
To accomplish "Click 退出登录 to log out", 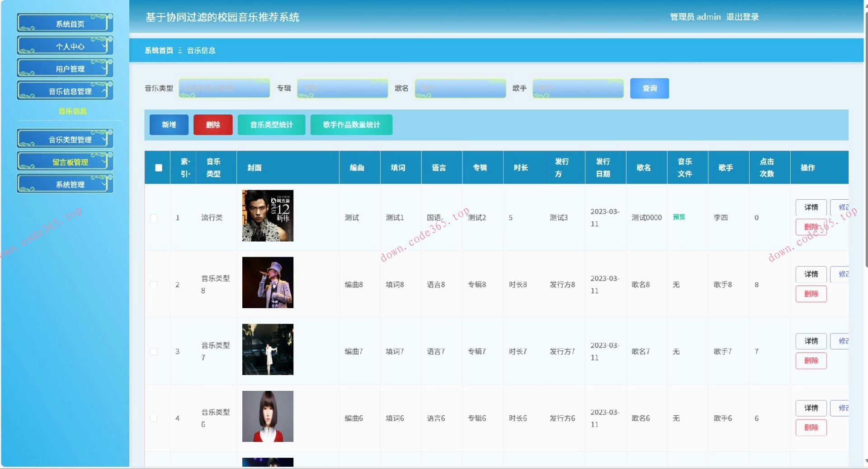I will 742,17.
